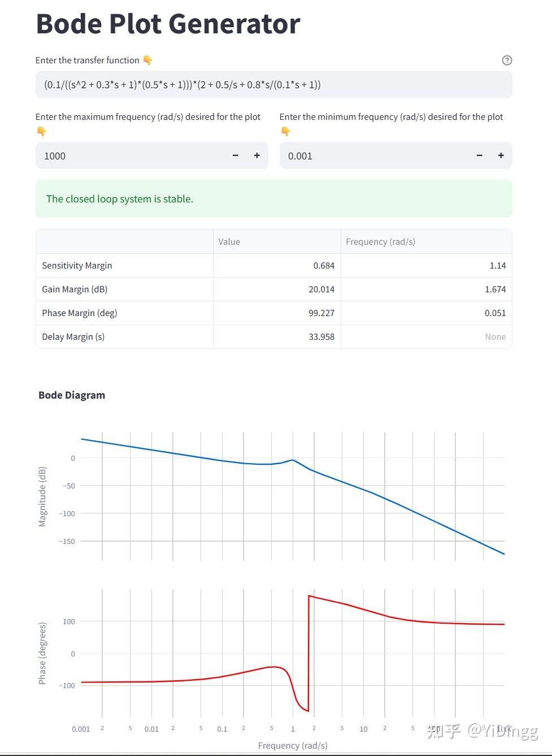Click the Bode Diagram heading
552x756 pixels.
(71, 395)
